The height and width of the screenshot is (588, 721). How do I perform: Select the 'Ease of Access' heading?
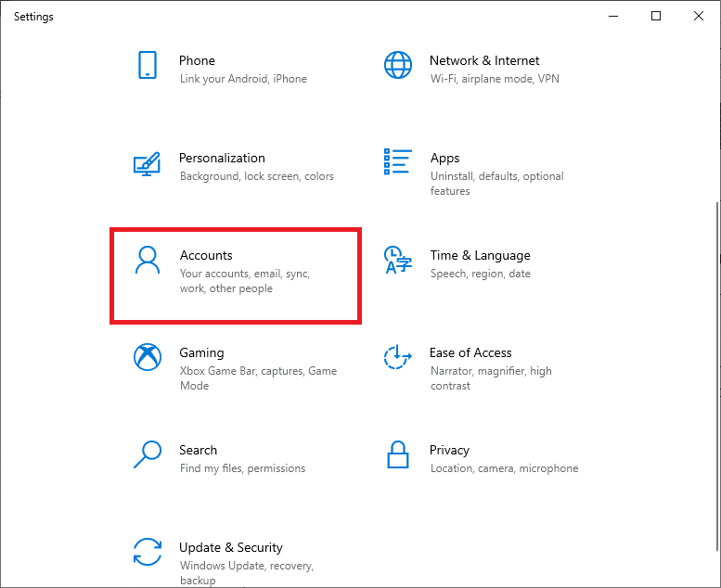point(470,352)
